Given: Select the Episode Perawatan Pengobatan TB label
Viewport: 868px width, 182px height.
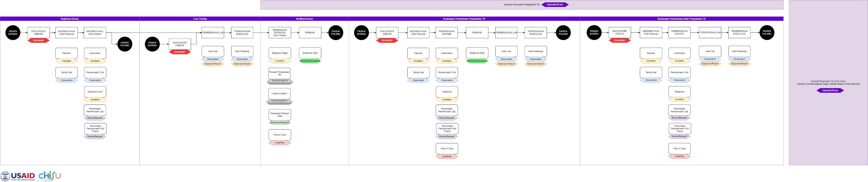Looking at the screenshot, I should [x=522, y=5].
